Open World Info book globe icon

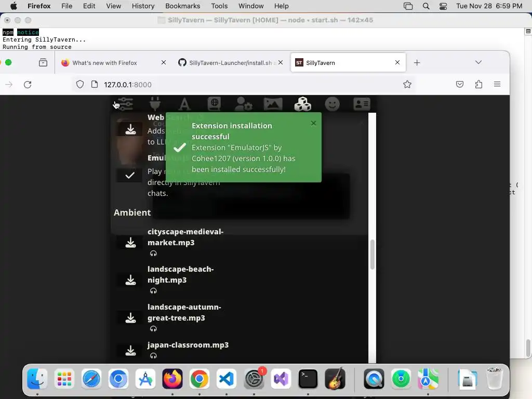point(214,104)
